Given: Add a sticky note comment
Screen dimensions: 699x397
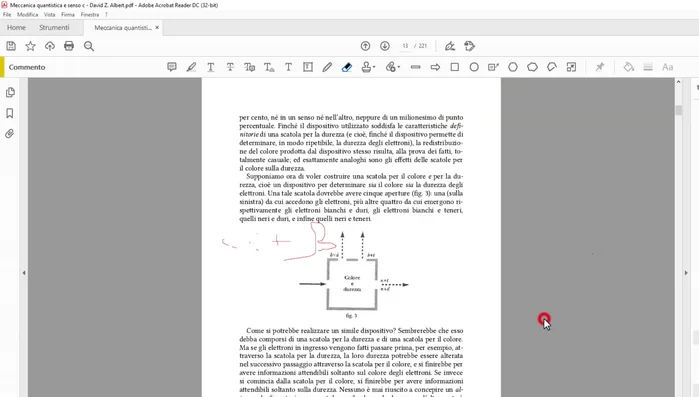Looking at the screenshot, I should click(x=172, y=67).
